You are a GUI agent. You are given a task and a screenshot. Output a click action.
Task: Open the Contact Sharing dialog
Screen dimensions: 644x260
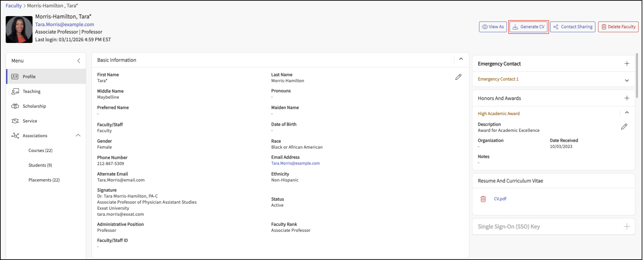click(572, 27)
